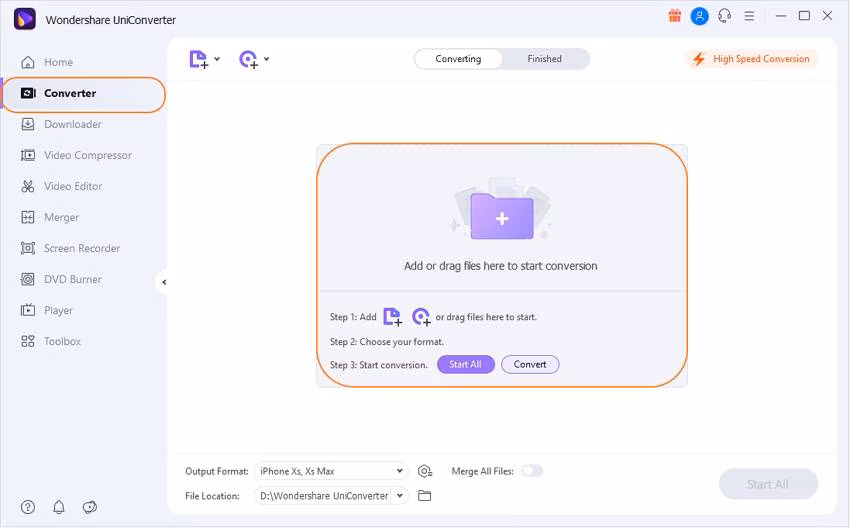Click the Video Compressor icon

tap(28, 156)
